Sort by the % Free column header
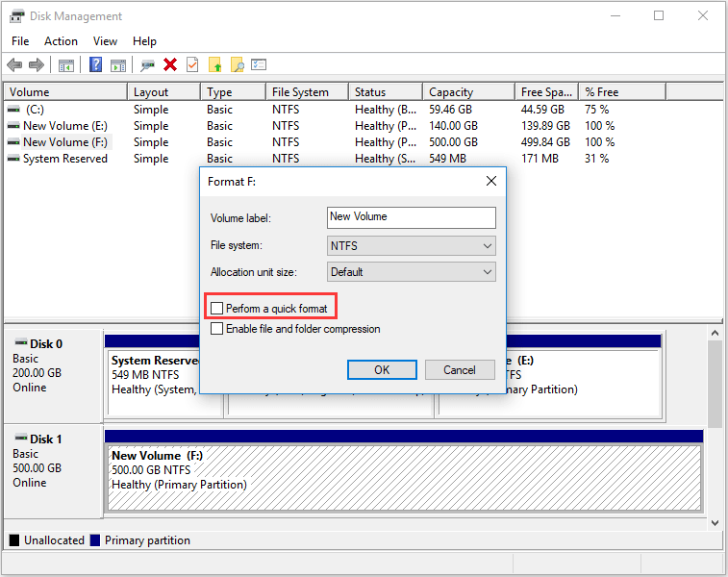The image size is (728, 577). [622, 92]
